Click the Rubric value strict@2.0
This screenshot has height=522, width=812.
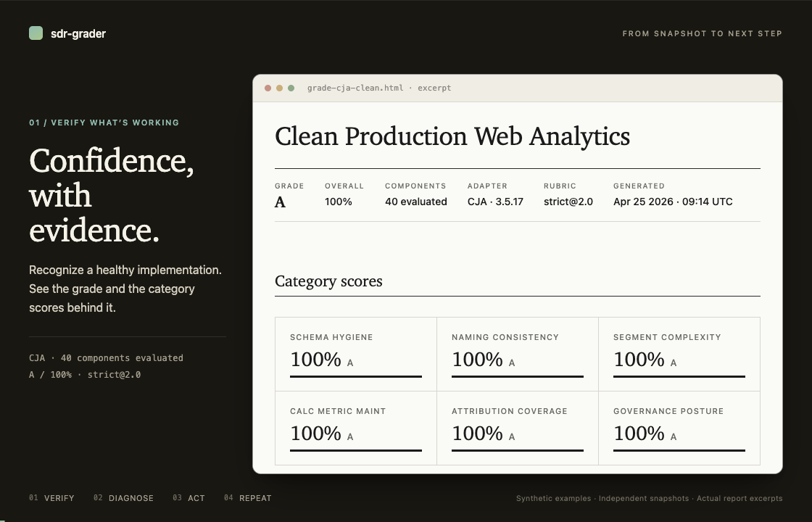pos(568,202)
